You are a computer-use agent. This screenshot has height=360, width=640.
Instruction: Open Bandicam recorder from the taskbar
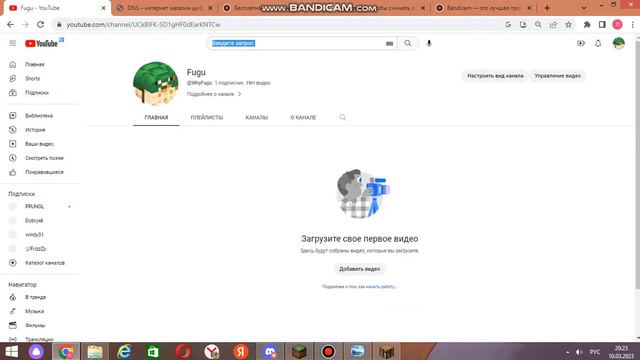(x=328, y=352)
